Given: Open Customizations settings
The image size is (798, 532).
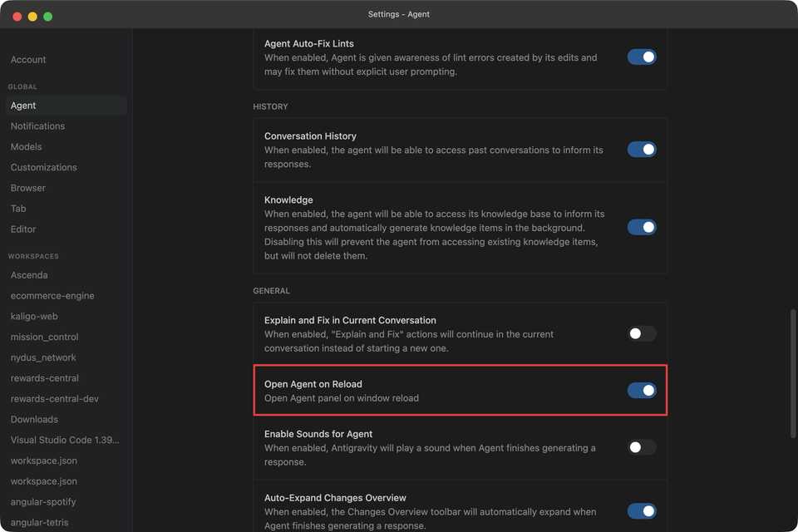Looking at the screenshot, I should [x=43, y=167].
